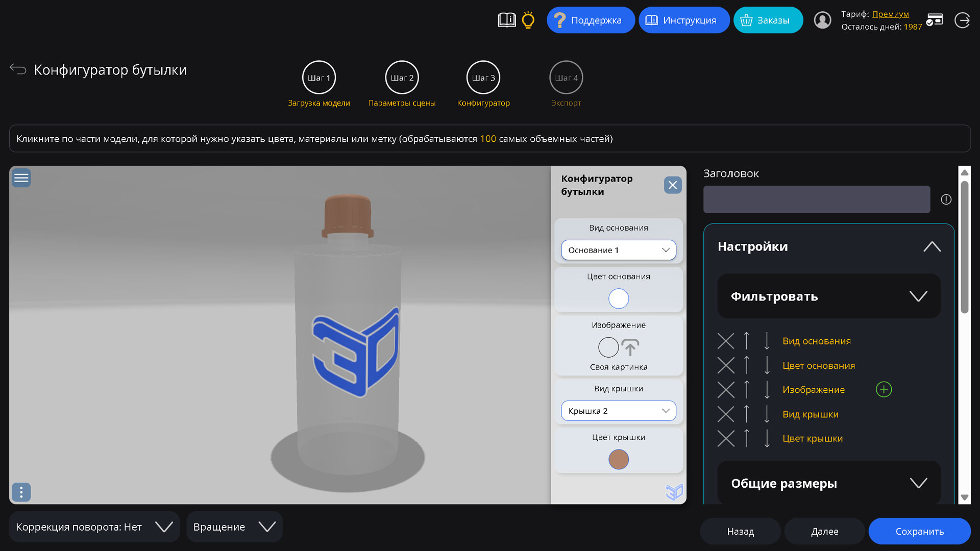Move Изображение down with the down arrow
The width and height of the screenshot is (980, 551).
pos(767,390)
